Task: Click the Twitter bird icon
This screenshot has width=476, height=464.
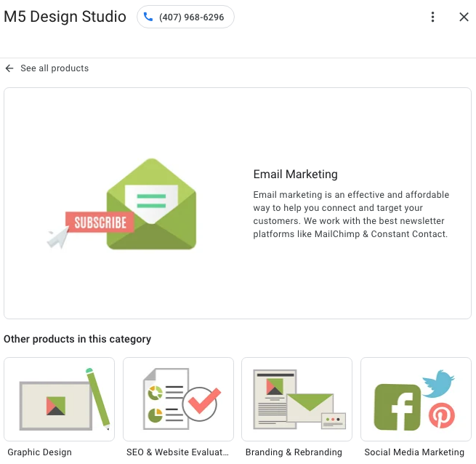Action: click(x=438, y=383)
